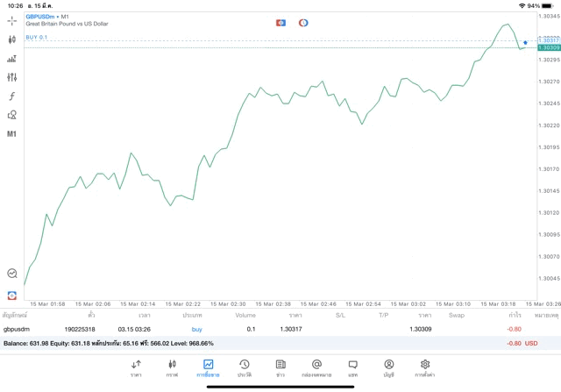This screenshot has height=392, width=561.
Task: Tap the 0.1 volume cell
Action: (x=252, y=329)
